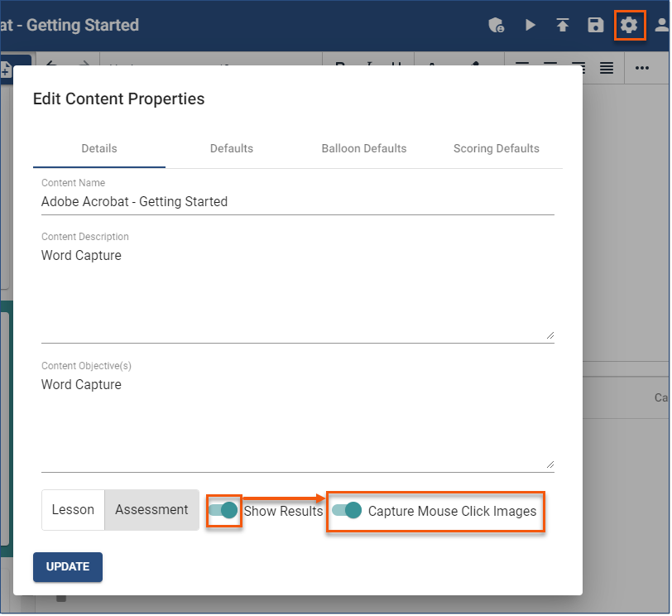
Task: Select the Assessment mode button
Action: [x=151, y=510]
